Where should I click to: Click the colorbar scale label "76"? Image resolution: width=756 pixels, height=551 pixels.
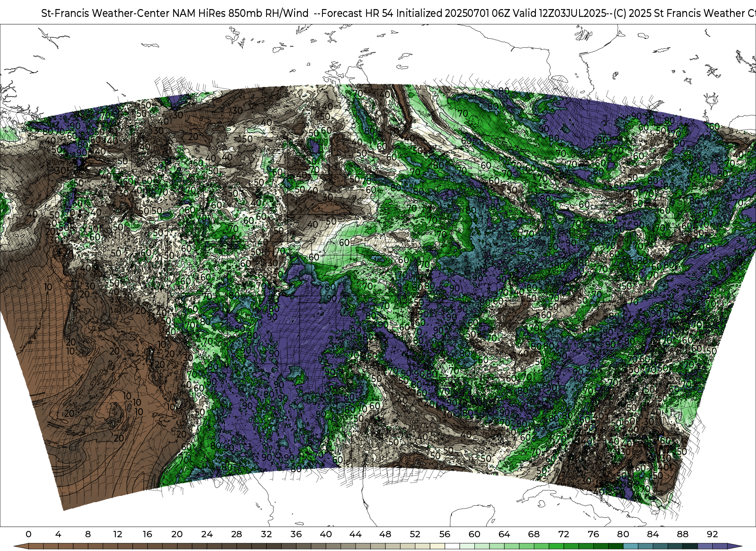[593, 534]
